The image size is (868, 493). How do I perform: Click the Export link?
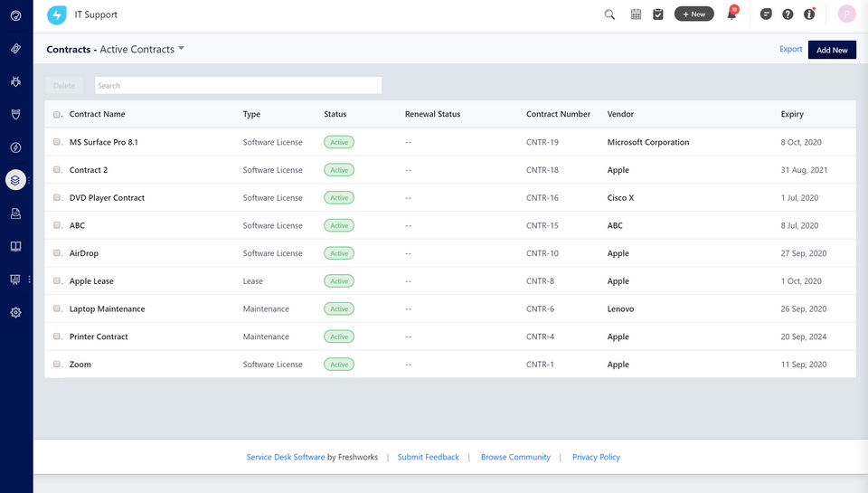click(x=790, y=49)
